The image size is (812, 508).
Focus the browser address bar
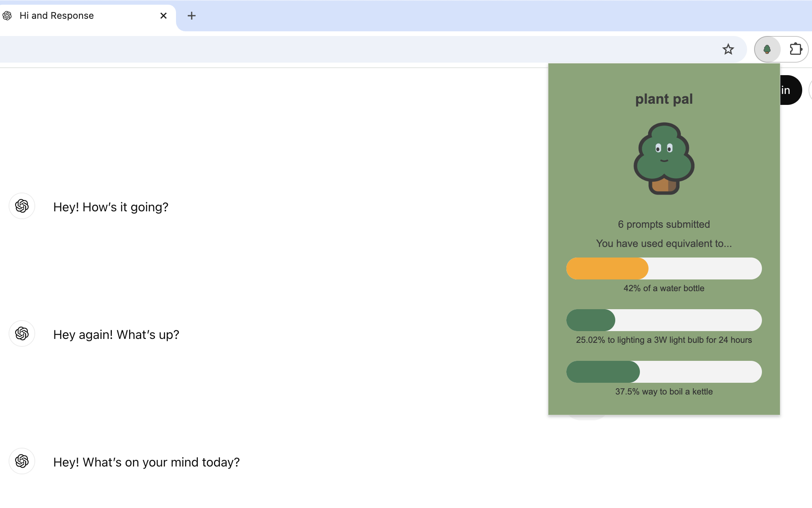click(352, 49)
